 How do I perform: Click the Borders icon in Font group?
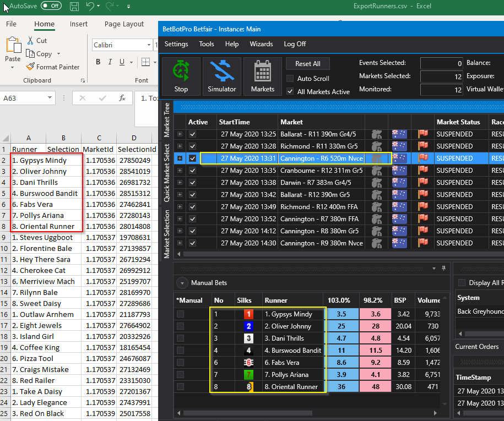pos(145,62)
